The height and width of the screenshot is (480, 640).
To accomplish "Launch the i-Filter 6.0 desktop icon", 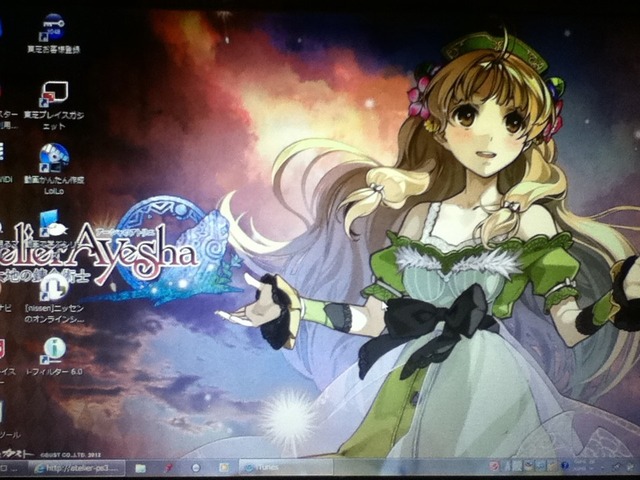I will click(x=54, y=351).
